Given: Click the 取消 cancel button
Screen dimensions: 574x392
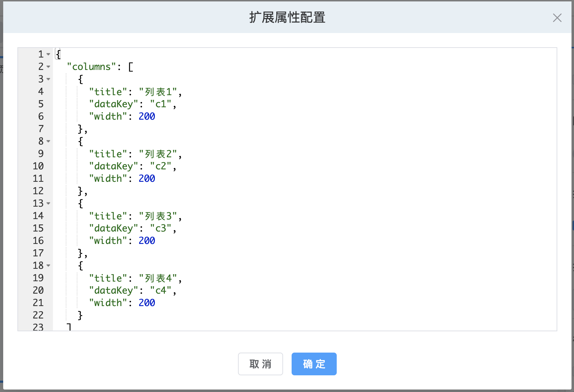Looking at the screenshot, I should click(260, 364).
